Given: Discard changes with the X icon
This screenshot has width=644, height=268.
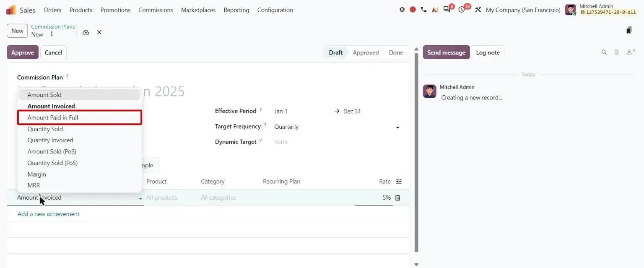Looking at the screenshot, I should click(x=99, y=32).
